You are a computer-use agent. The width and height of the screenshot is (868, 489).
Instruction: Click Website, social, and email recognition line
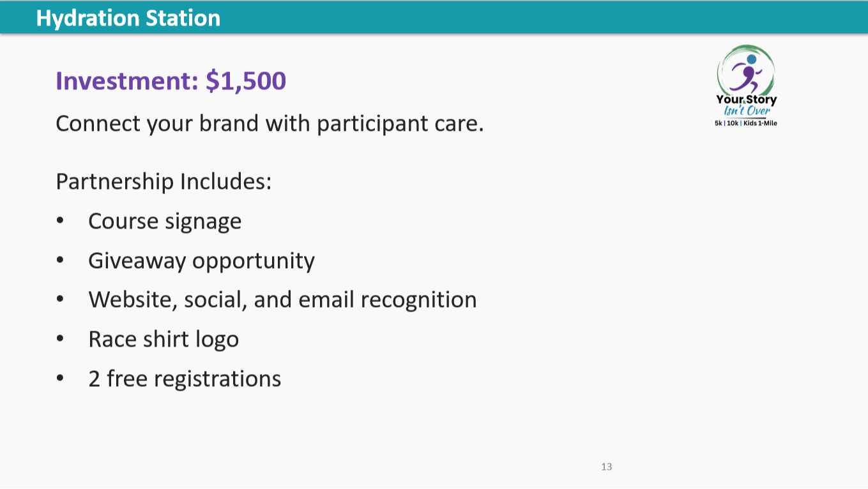(x=282, y=300)
